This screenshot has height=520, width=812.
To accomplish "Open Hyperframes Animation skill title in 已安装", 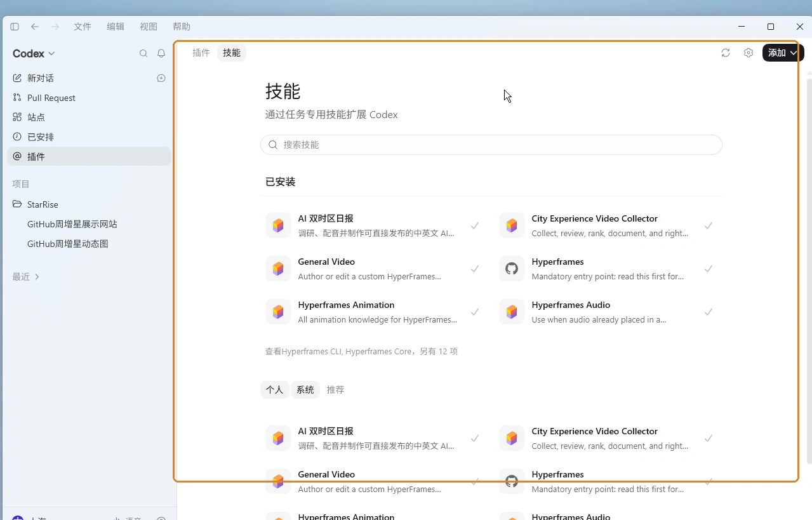I will click(x=346, y=305).
